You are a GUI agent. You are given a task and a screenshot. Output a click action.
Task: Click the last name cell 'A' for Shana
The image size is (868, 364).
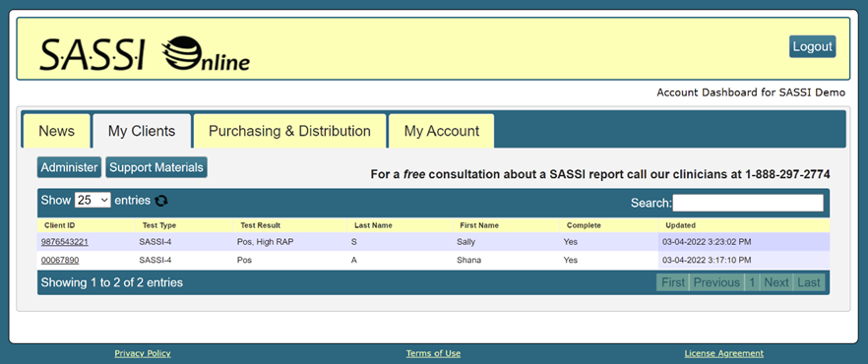[353, 260]
